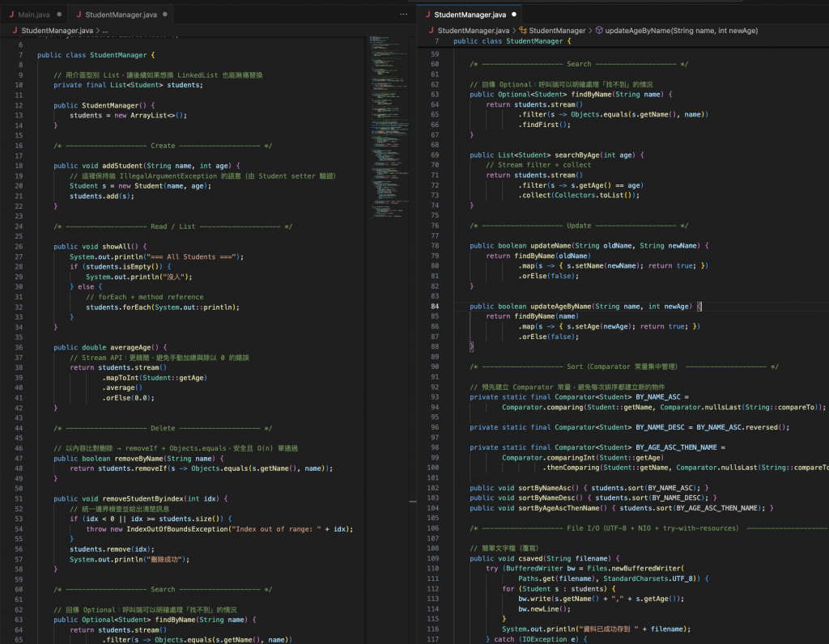
Task: Click "private final List<Student> students;" line
Action: click(x=128, y=85)
